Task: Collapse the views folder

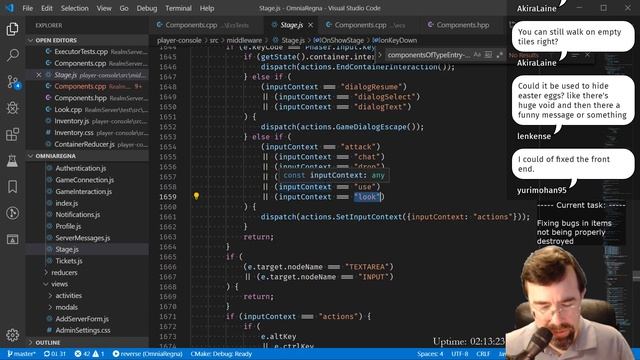Action: click(59, 284)
